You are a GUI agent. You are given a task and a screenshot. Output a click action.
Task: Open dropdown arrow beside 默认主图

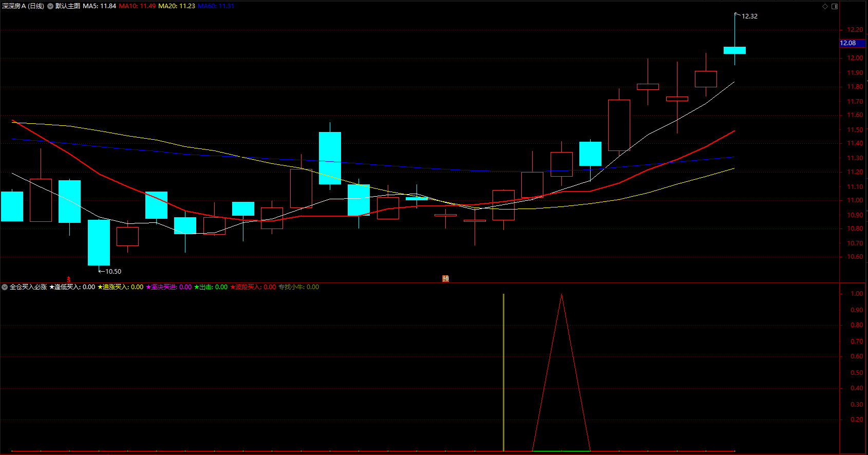tap(50, 6)
